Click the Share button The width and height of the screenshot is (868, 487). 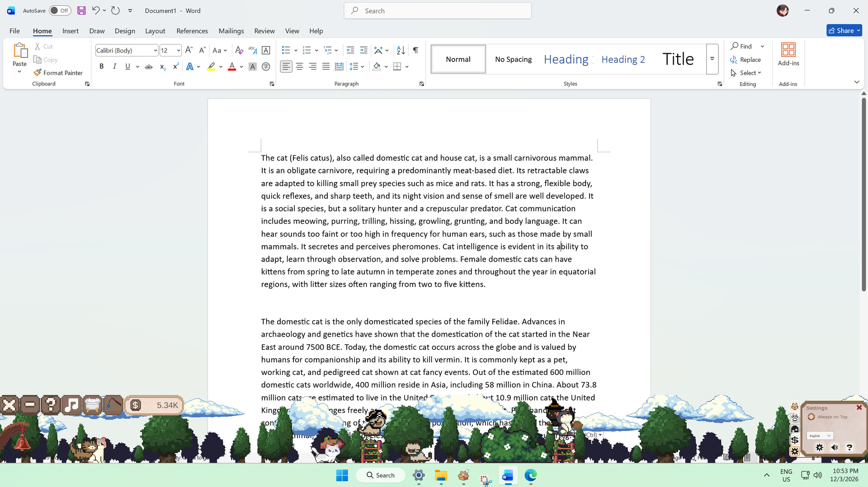tap(844, 30)
